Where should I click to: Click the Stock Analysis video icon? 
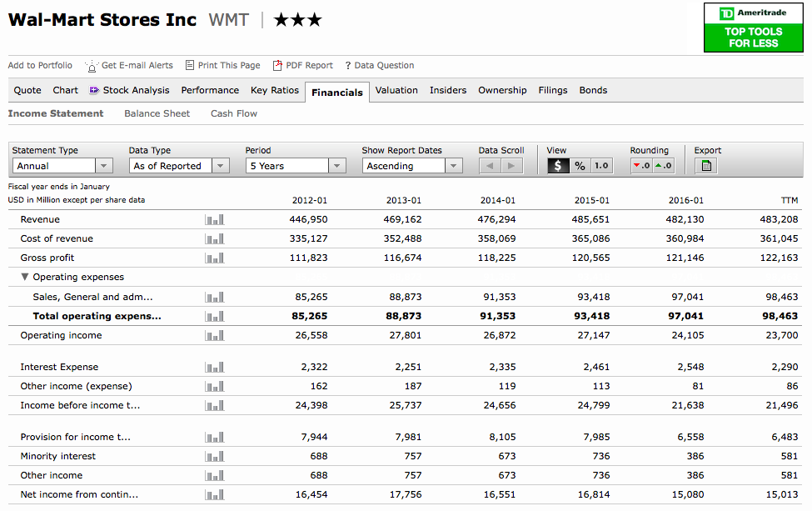pyautogui.click(x=94, y=90)
